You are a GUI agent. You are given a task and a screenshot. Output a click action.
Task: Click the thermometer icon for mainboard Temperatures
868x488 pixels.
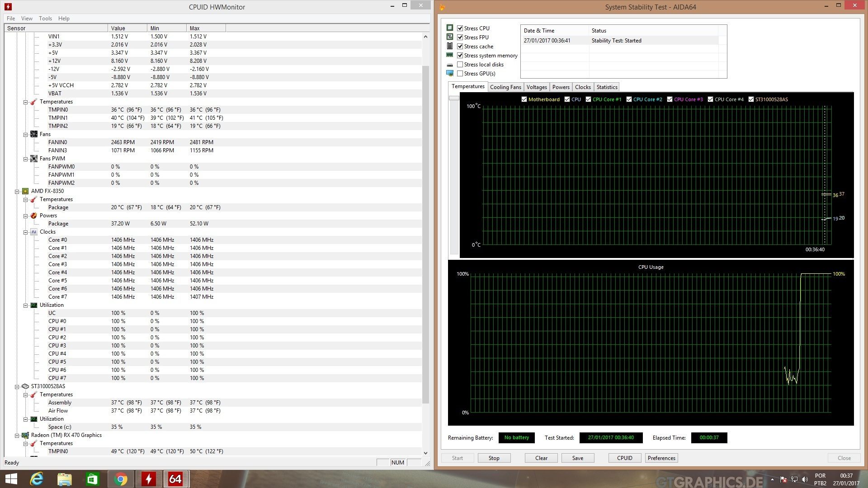click(x=34, y=102)
